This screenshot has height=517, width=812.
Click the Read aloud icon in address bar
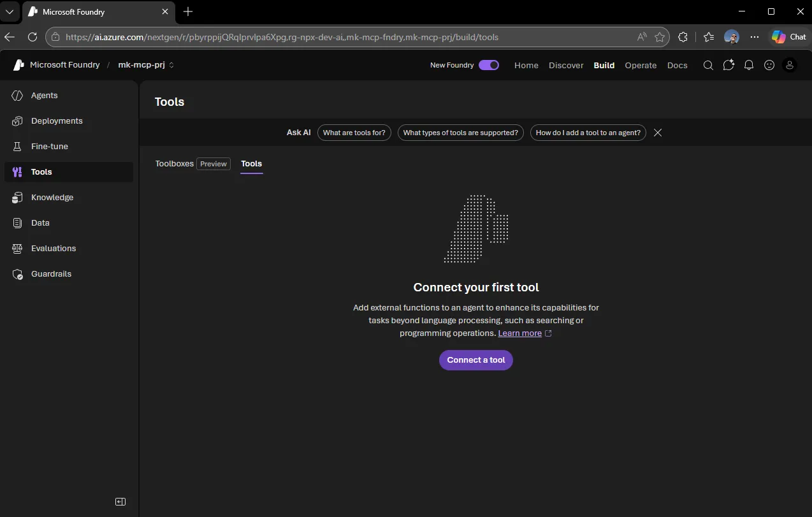pyautogui.click(x=642, y=37)
